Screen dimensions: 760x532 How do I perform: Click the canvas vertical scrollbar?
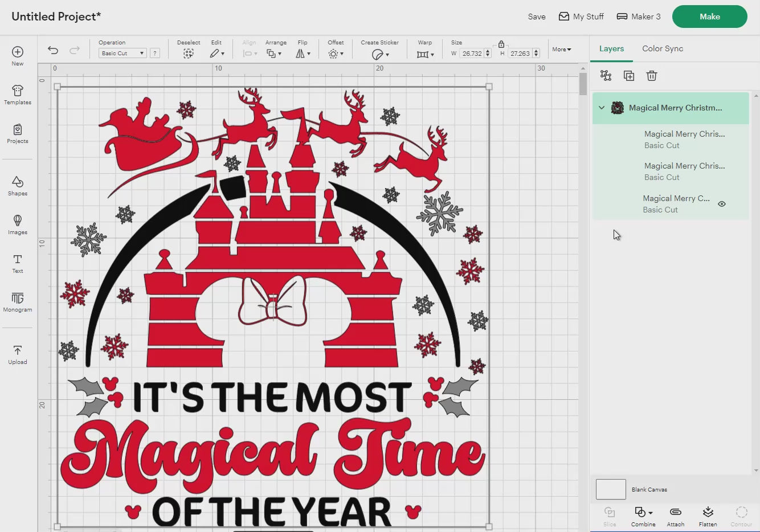[583, 84]
